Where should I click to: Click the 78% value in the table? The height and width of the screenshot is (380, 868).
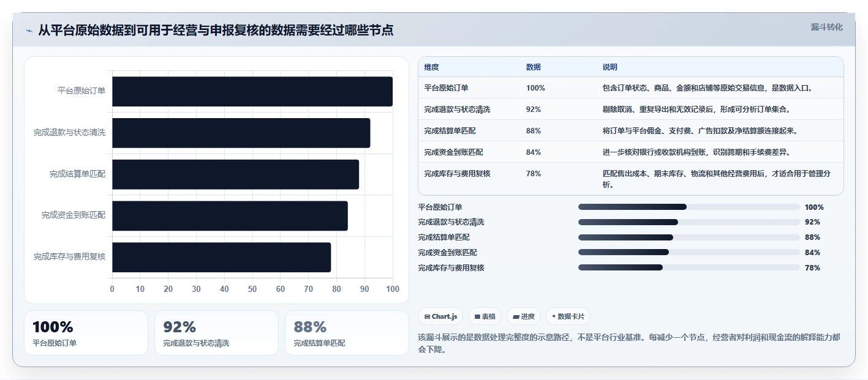[x=534, y=174]
